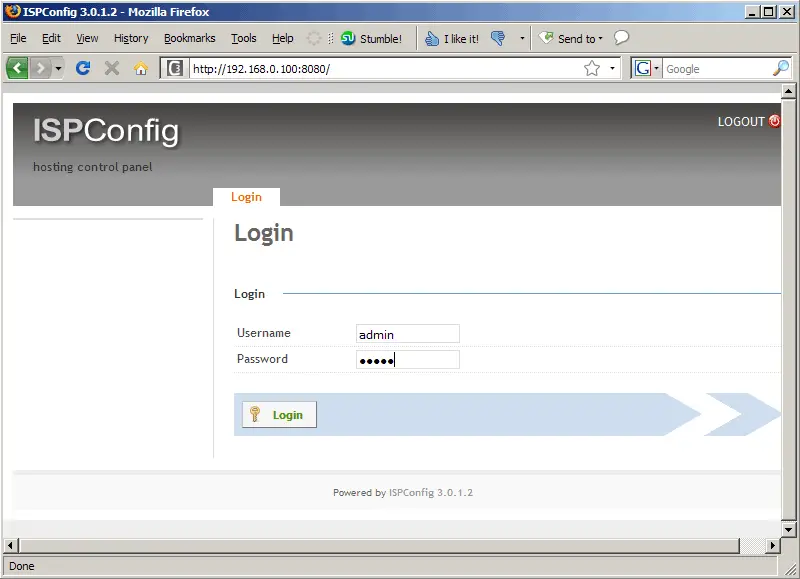The width and height of the screenshot is (800, 579).
Task: Click the Forward navigation arrow
Action: click(x=40, y=68)
